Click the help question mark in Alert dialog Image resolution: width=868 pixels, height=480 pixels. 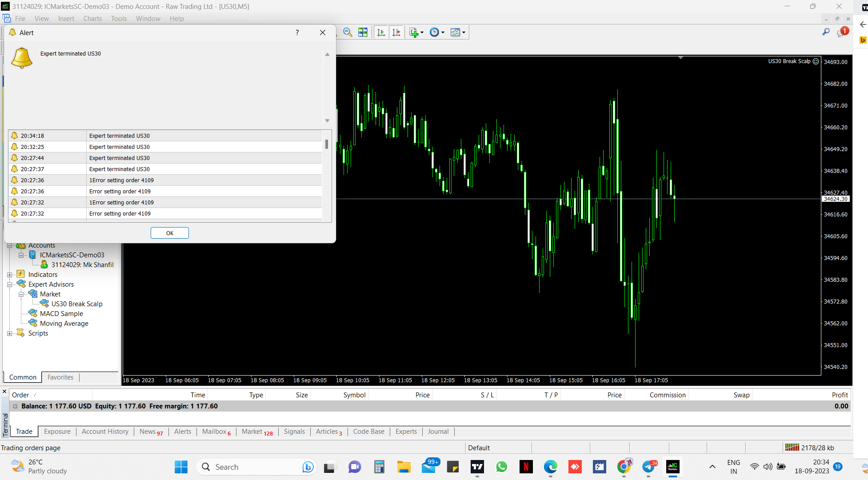[297, 32]
